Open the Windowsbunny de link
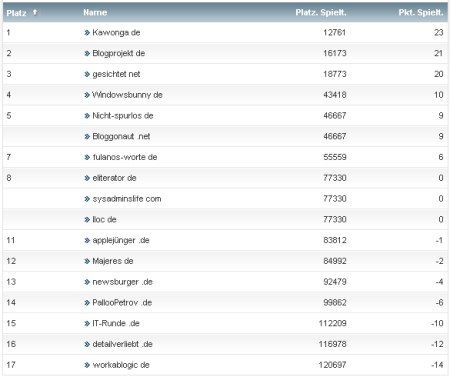Viewport: 450px width, 377px height. coord(127,95)
